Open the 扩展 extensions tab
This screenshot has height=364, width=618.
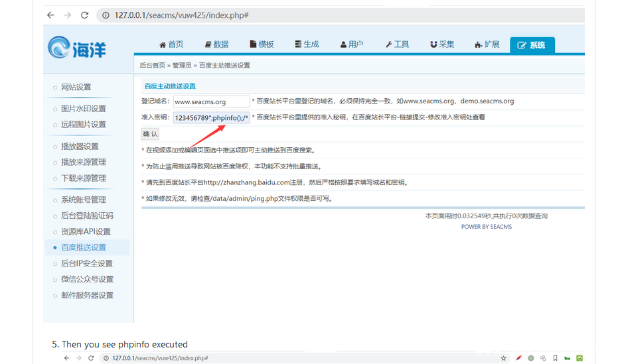[487, 44]
